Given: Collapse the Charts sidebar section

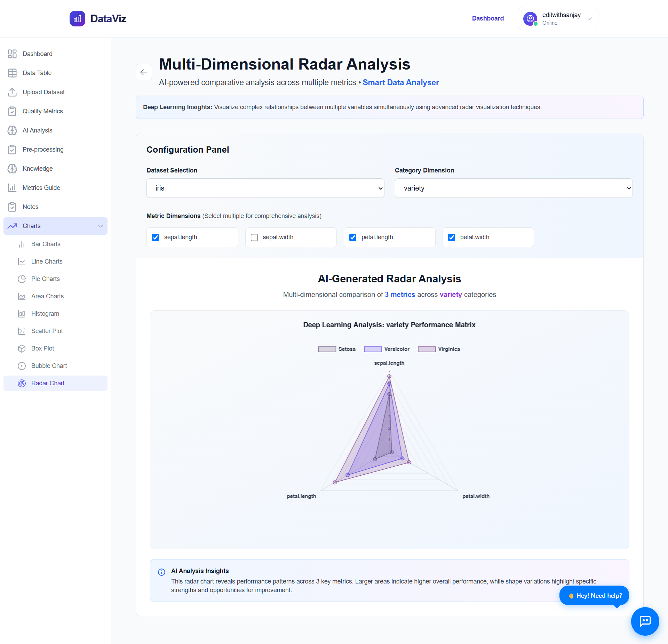Looking at the screenshot, I should point(100,226).
